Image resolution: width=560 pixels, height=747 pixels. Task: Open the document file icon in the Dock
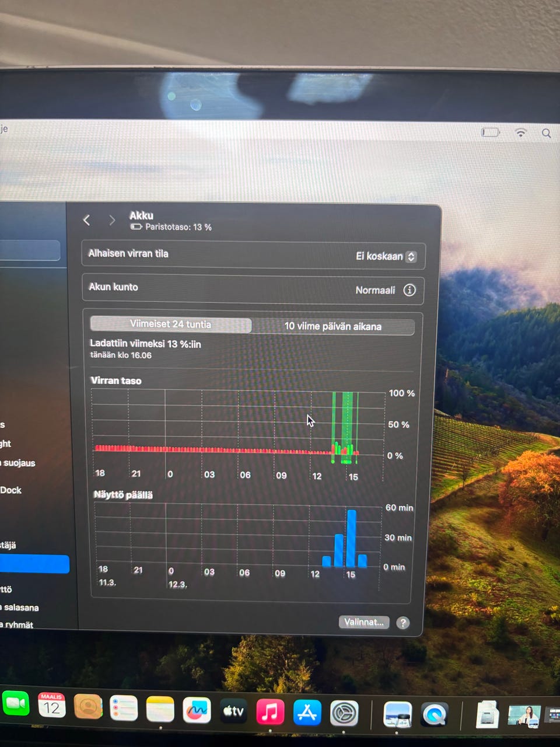tap(487, 714)
